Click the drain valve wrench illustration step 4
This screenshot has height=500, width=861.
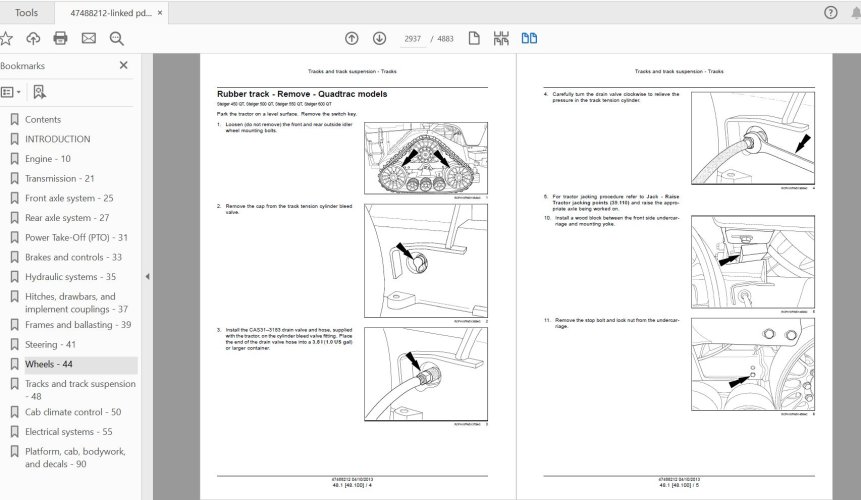pos(753,138)
